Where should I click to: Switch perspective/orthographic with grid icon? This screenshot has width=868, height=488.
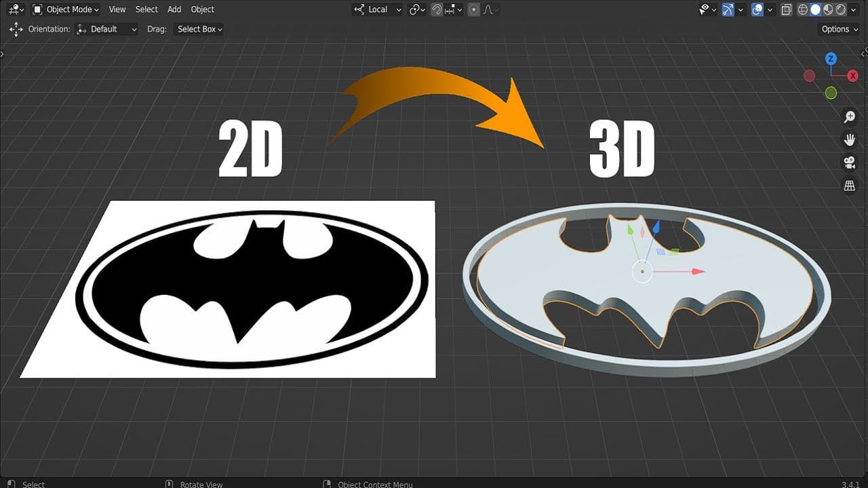click(x=849, y=186)
